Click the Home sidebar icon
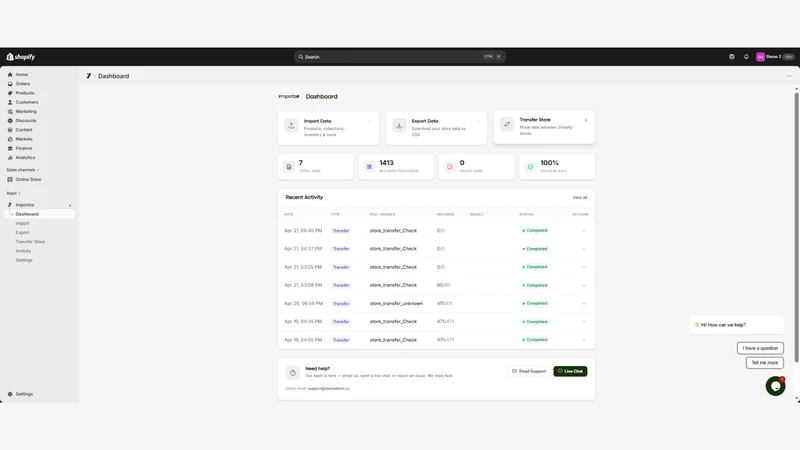 tap(10, 74)
